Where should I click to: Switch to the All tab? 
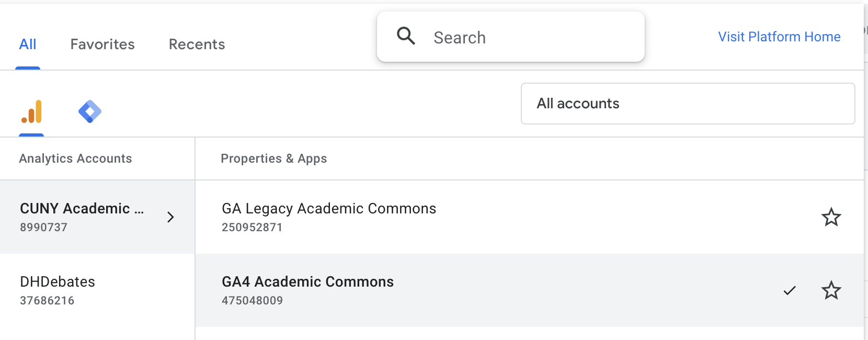coord(28,44)
